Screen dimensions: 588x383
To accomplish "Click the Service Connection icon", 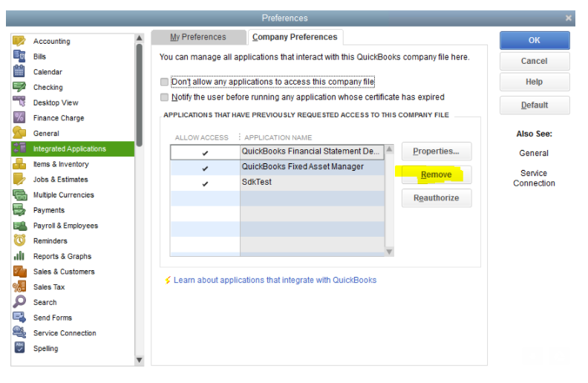I will (19, 332).
